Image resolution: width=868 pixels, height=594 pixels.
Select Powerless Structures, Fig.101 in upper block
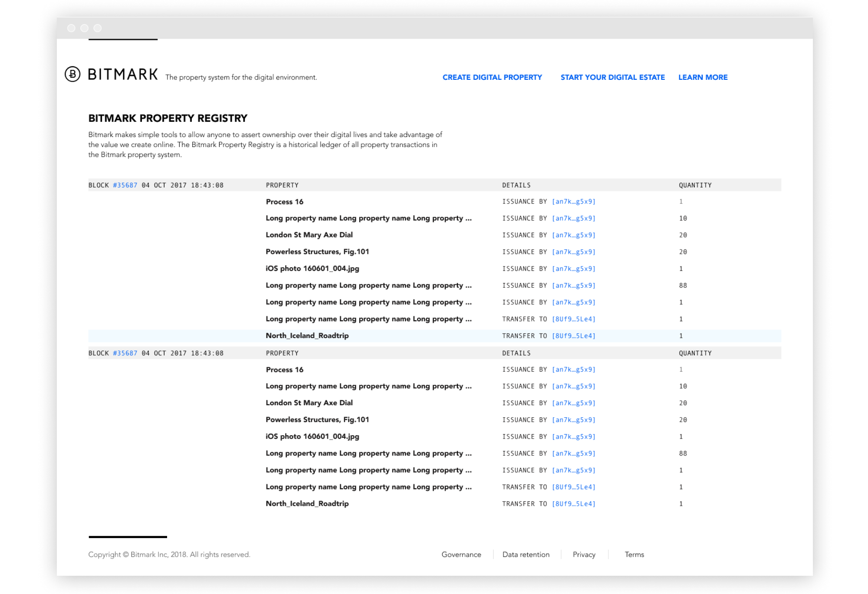click(317, 252)
